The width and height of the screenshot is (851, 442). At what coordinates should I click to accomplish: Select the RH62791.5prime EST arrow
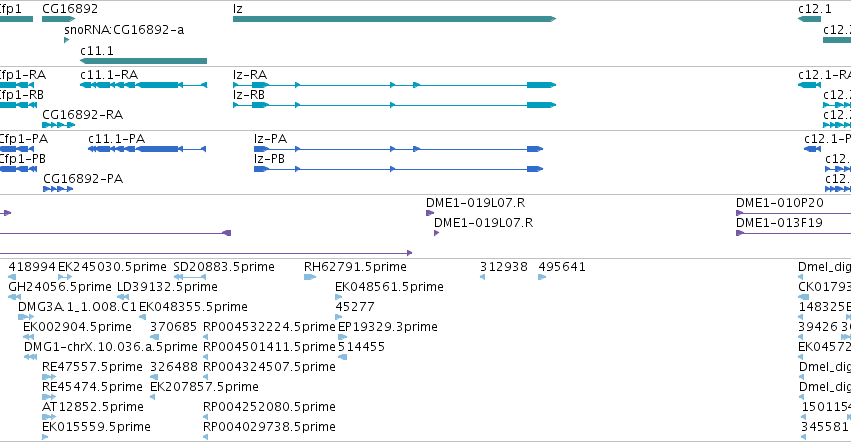click(310, 277)
